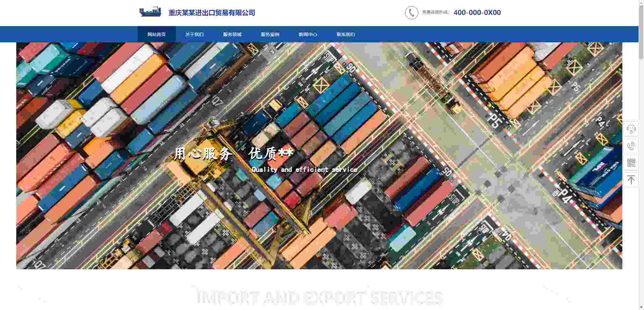Click the container port banner image
The height and width of the screenshot is (310, 644).
[319, 156]
